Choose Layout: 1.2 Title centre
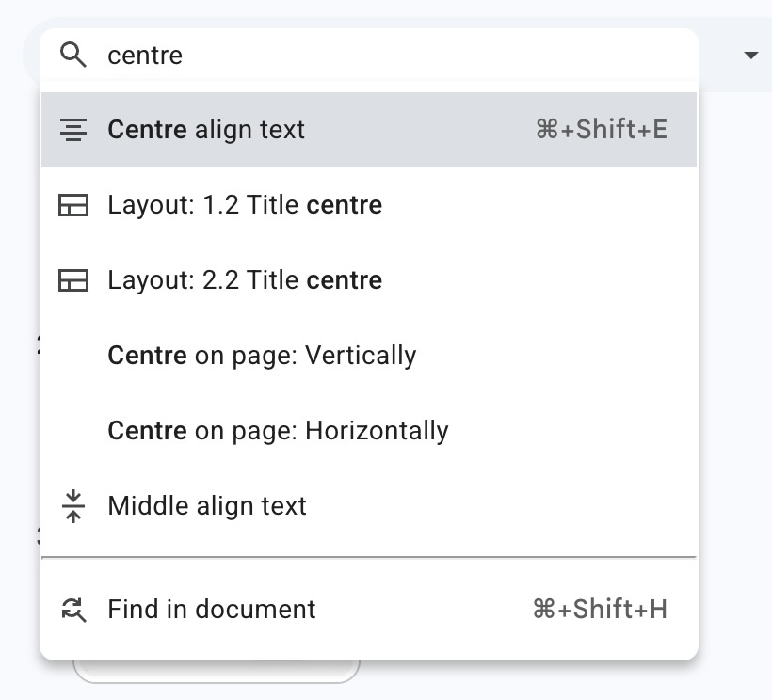This screenshot has height=700, width=772. [x=245, y=205]
